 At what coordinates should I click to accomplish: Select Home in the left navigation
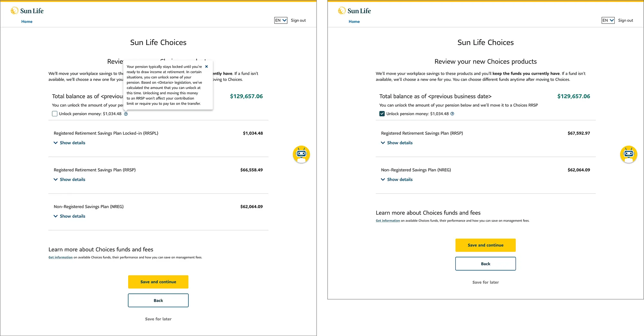pos(27,21)
